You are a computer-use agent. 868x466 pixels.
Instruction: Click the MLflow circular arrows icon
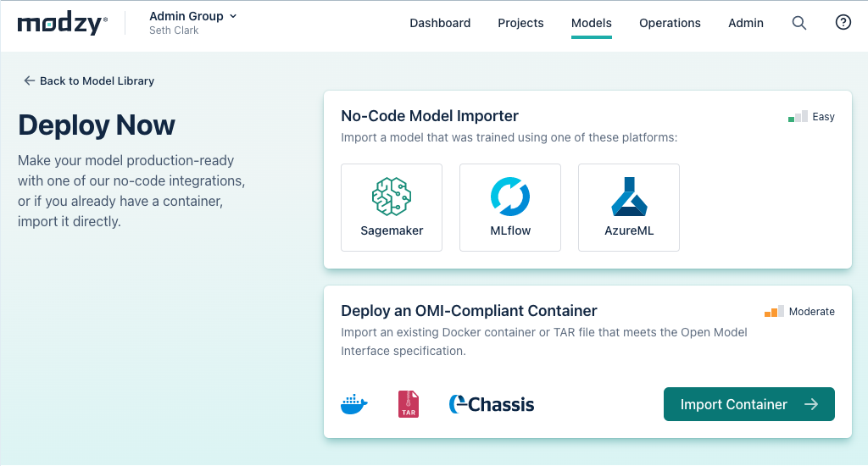pyautogui.click(x=510, y=197)
